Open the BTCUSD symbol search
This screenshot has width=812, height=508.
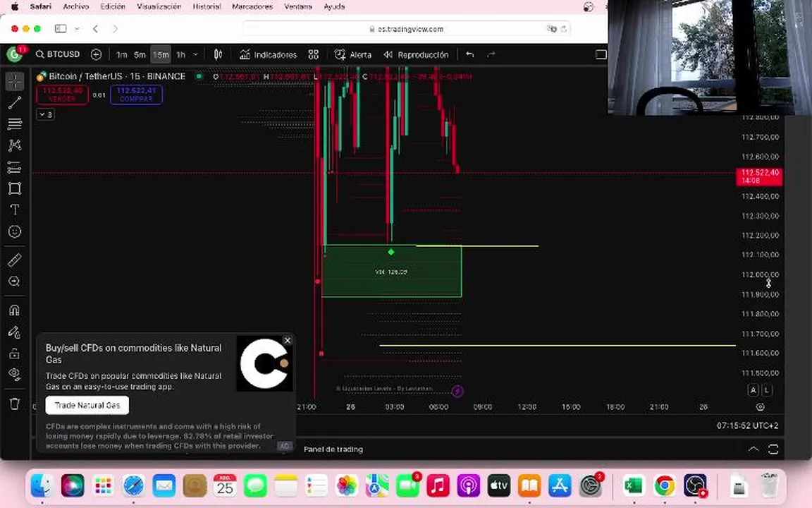[x=58, y=54]
